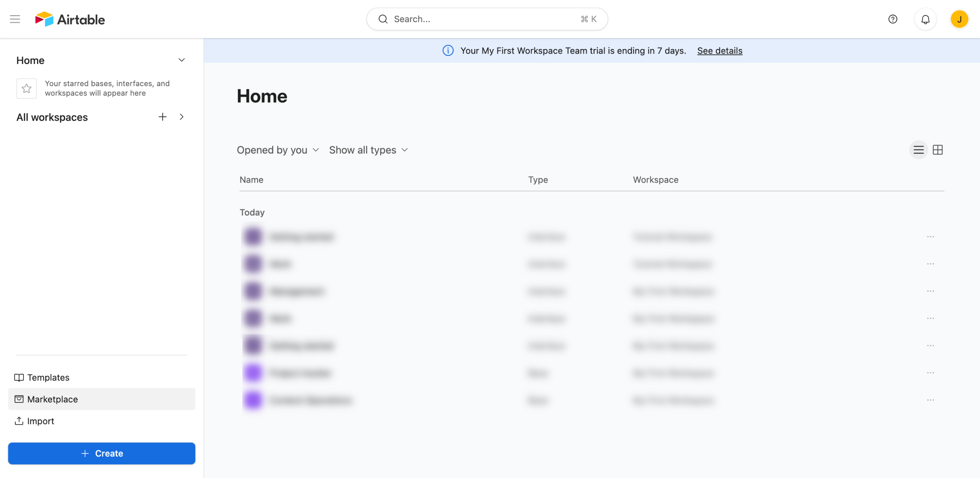Switch to grid view

(938, 150)
